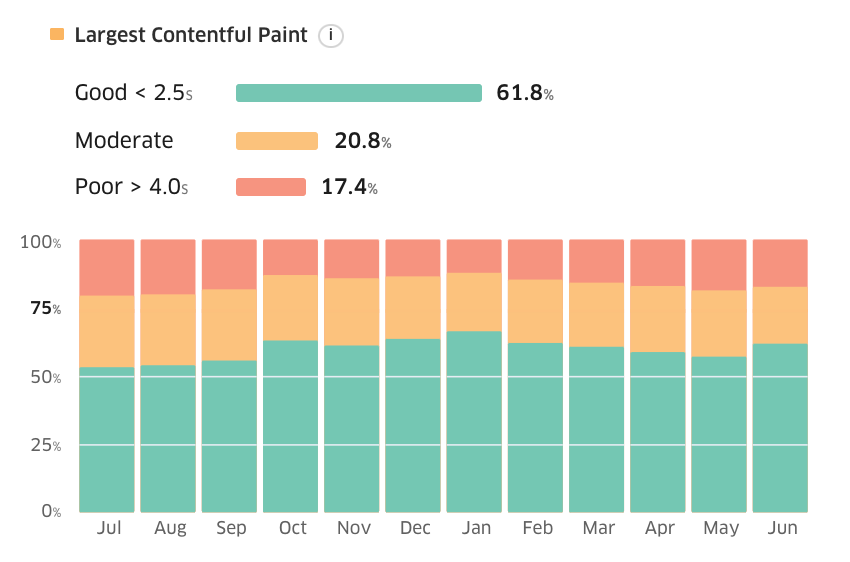The height and width of the screenshot is (562, 850).
Task: Click the Apr stacked bar column
Action: pyautogui.click(x=658, y=376)
